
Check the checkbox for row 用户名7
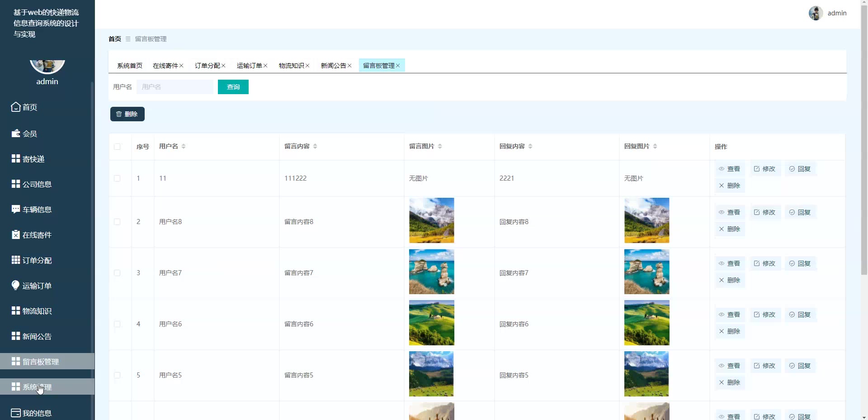117,273
